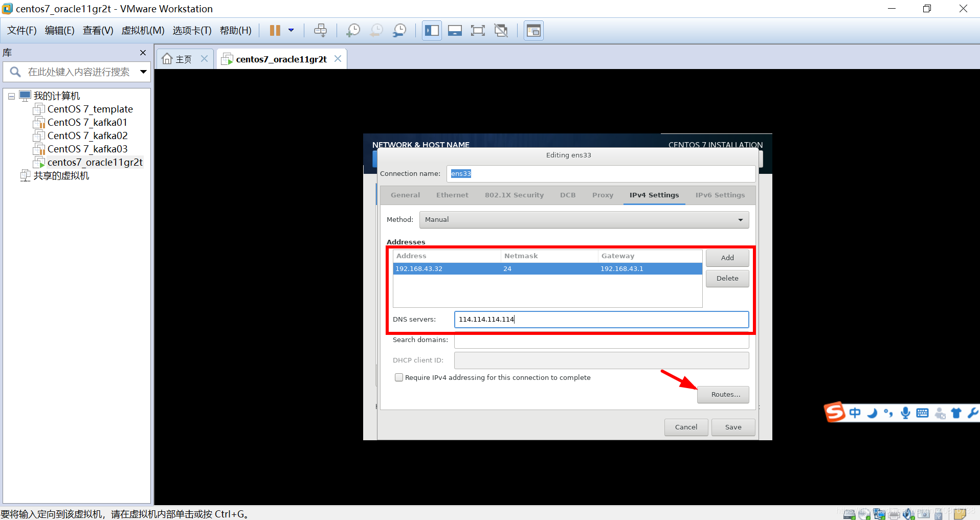The image size is (980, 520).
Task: Select CentOS 7_kafka02 in the library
Action: 87,136
